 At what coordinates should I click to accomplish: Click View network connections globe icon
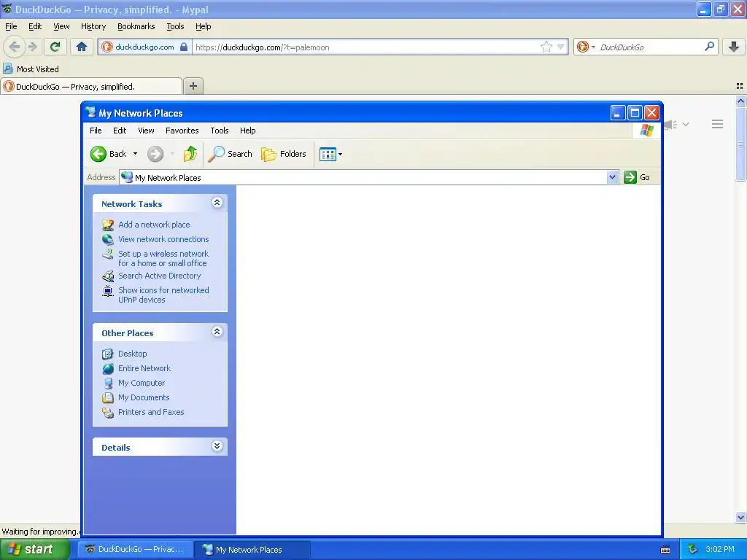pos(108,239)
